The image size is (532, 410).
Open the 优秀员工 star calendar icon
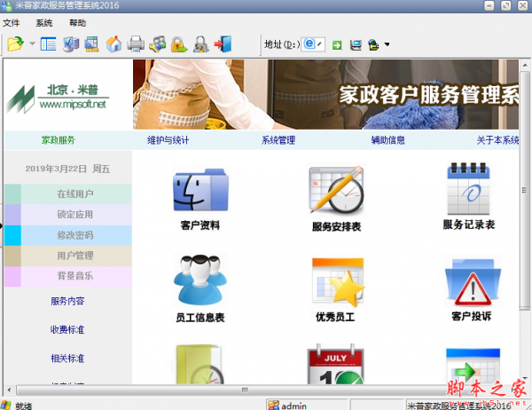point(337,289)
